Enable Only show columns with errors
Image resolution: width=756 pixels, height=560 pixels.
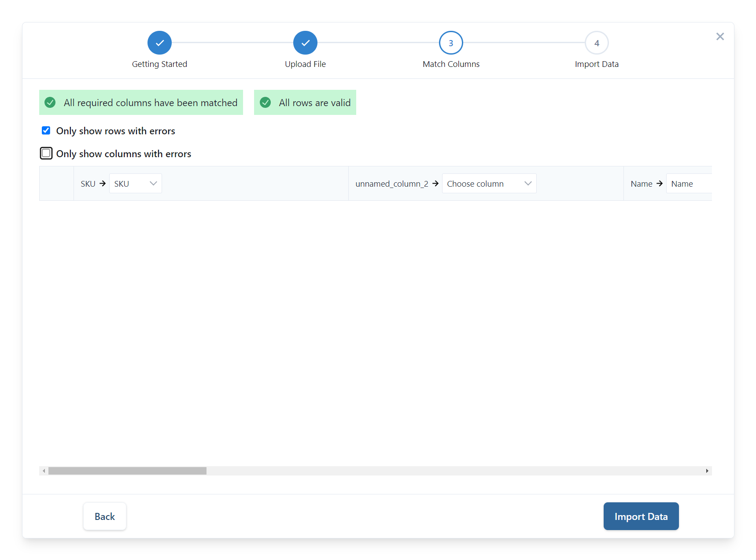46,153
